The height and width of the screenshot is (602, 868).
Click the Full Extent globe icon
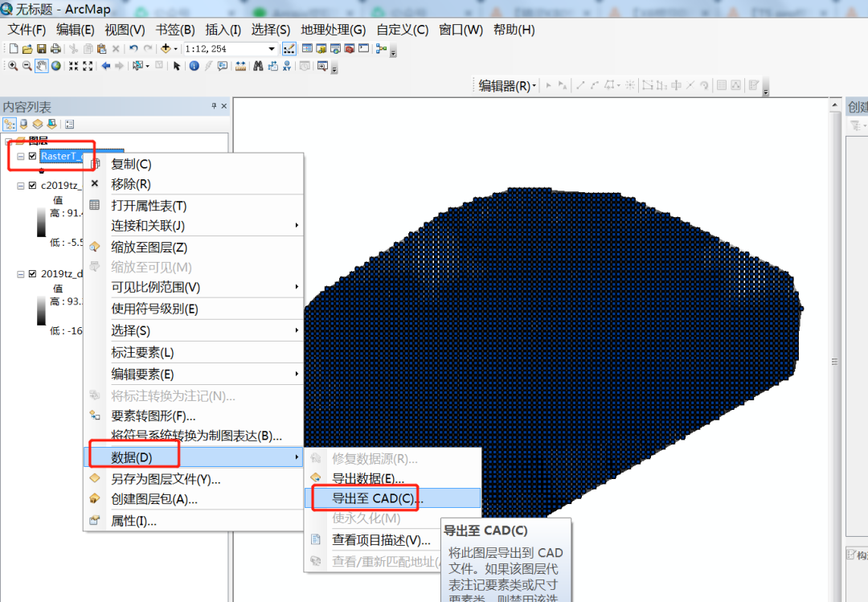tap(55, 66)
